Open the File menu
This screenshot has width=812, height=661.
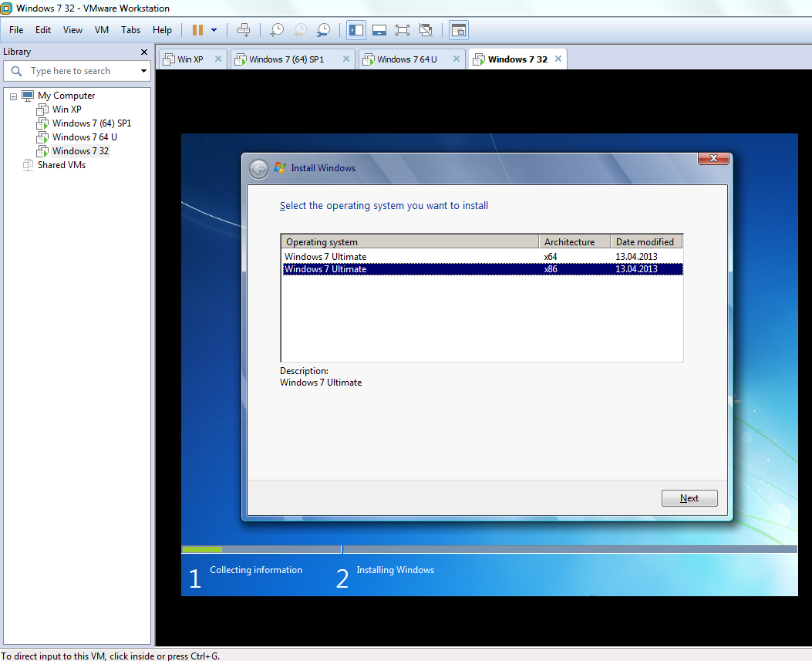tap(16, 30)
